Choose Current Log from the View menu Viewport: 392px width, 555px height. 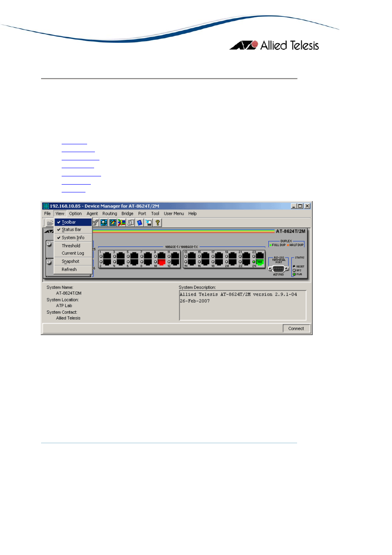pyautogui.click(x=73, y=253)
